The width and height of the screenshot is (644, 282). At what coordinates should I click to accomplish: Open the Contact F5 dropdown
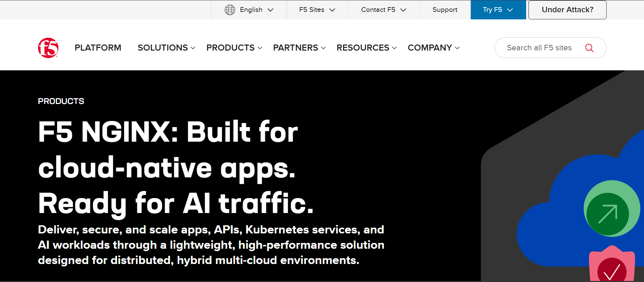point(384,10)
